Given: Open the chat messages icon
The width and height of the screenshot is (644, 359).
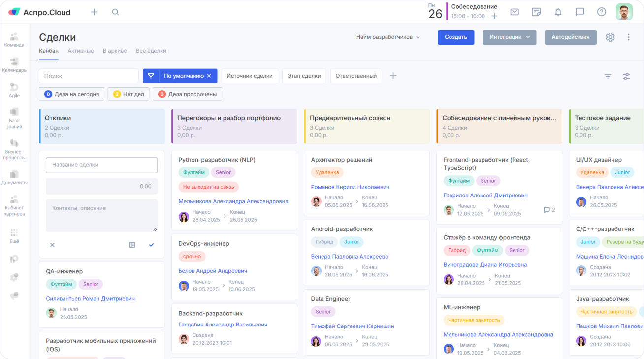Looking at the screenshot, I should pos(580,12).
